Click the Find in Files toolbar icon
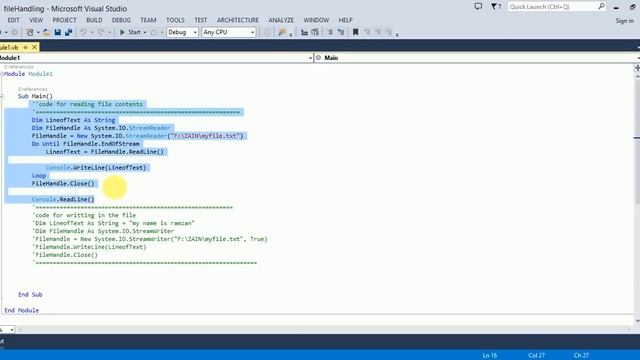This screenshot has height=360, width=640. (282, 32)
